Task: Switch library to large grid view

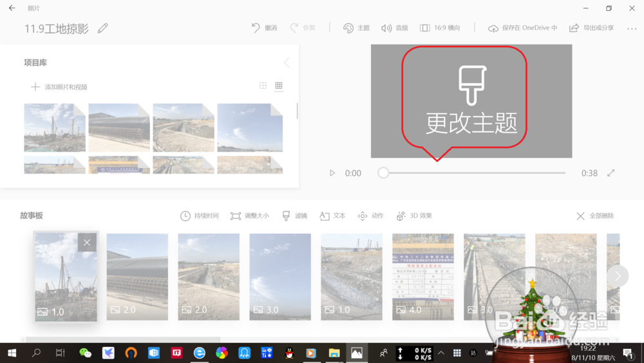Action: [263, 86]
